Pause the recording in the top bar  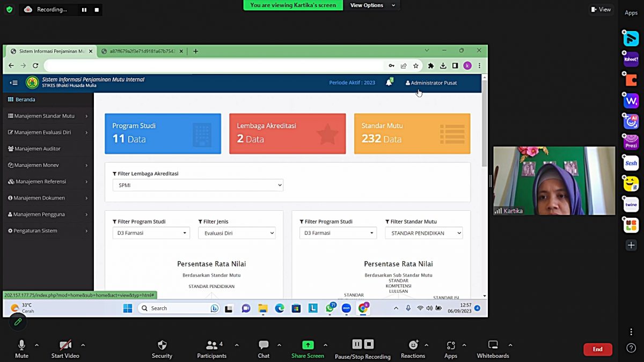point(84,10)
